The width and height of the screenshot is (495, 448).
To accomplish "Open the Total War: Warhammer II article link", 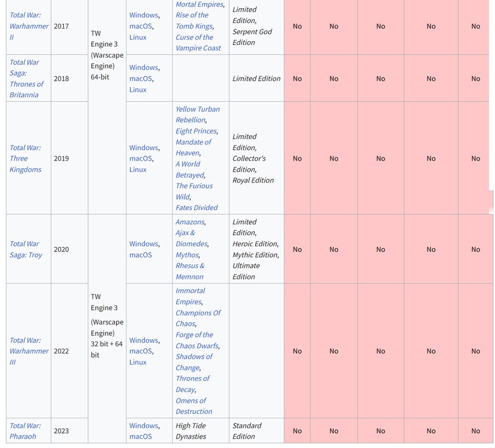I will [29, 26].
